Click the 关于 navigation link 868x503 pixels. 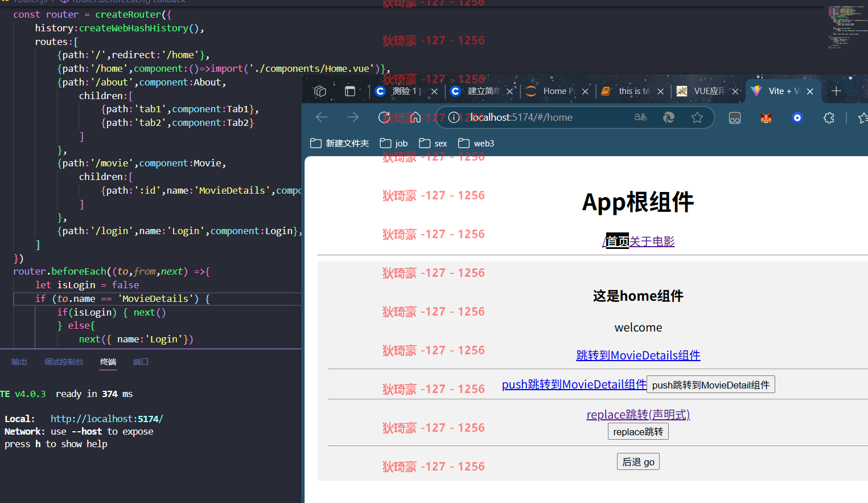tap(640, 242)
